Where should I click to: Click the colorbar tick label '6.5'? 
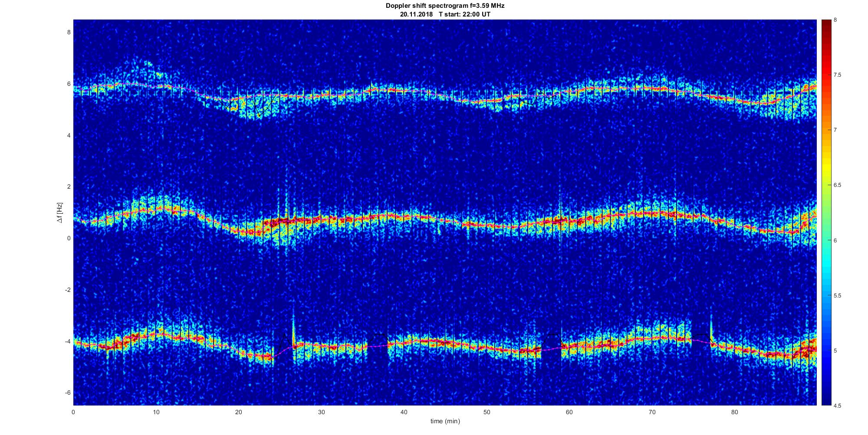838,185
